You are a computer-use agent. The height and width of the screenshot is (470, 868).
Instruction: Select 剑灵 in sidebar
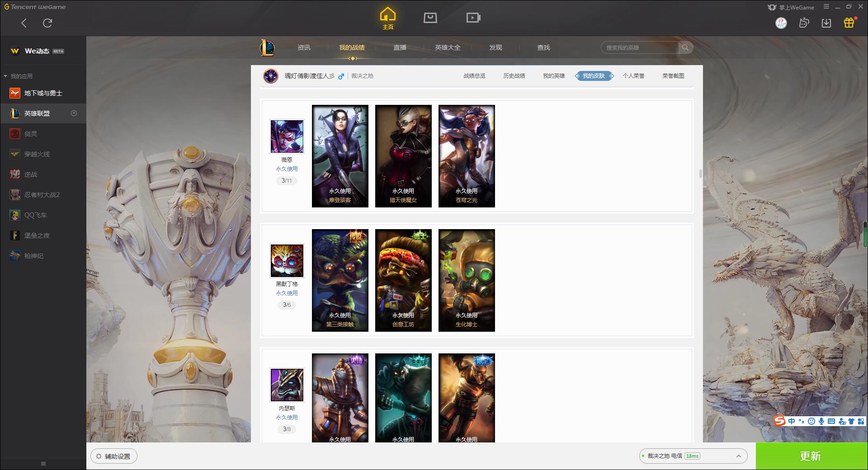(x=43, y=134)
